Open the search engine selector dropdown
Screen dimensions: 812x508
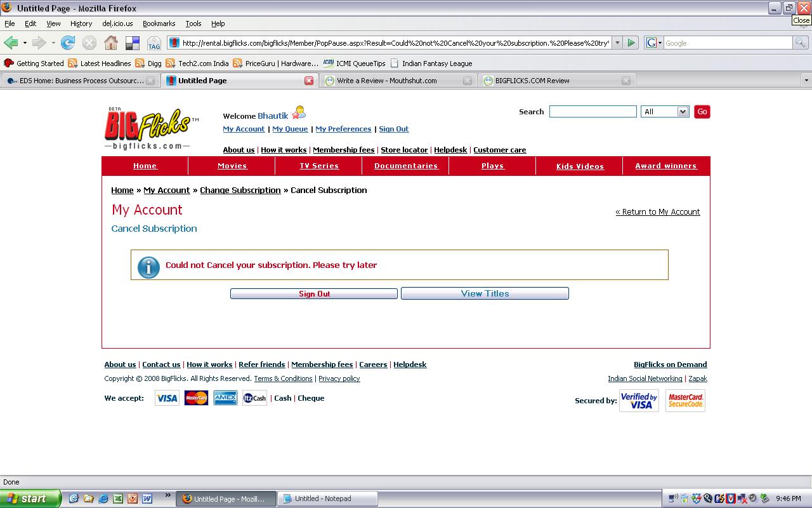tap(654, 43)
